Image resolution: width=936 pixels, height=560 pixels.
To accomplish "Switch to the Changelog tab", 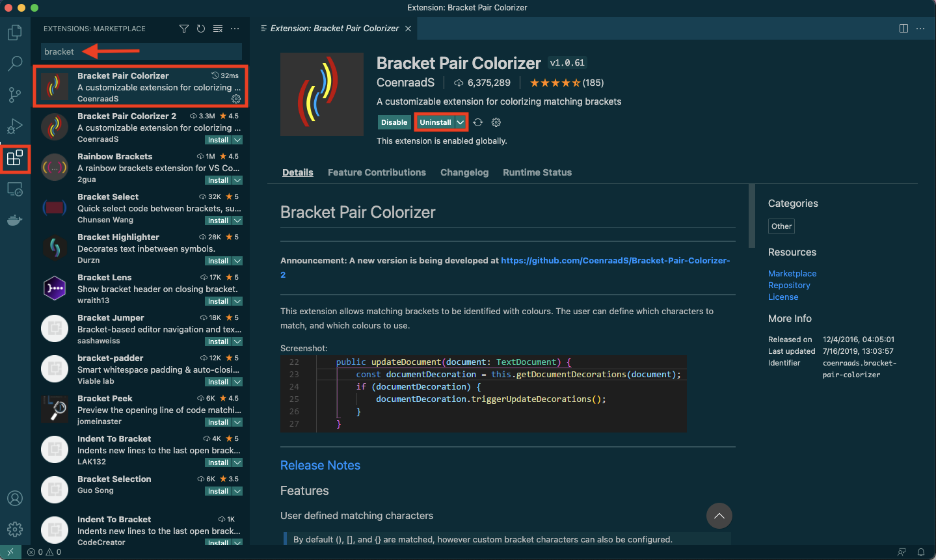I will coord(464,172).
